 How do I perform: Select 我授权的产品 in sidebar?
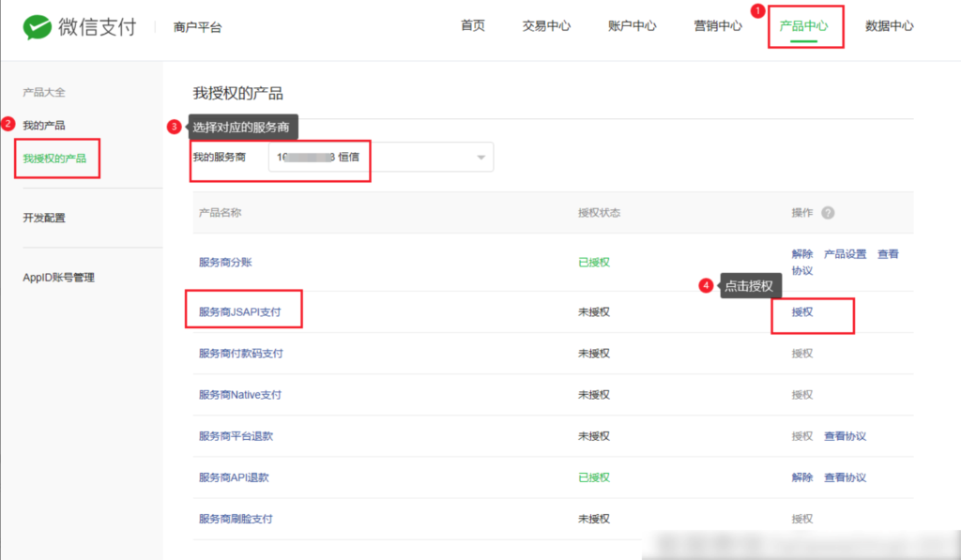coord(56,158)
